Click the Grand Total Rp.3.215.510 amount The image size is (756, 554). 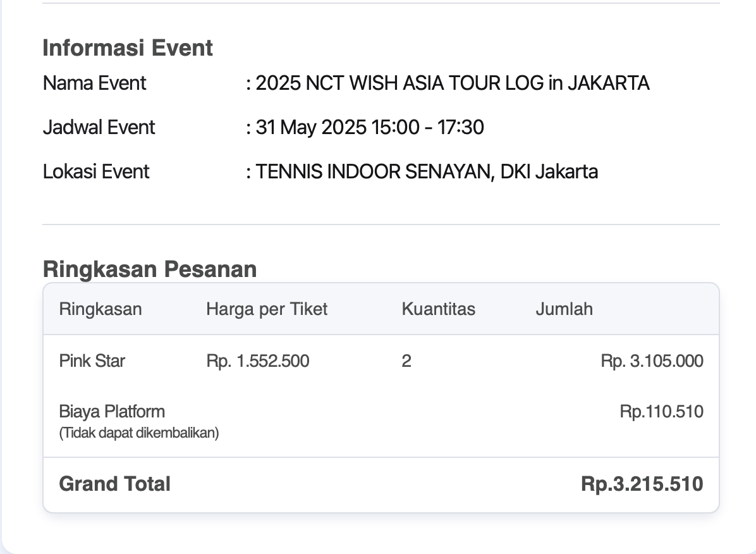click(x=642, y=484)
